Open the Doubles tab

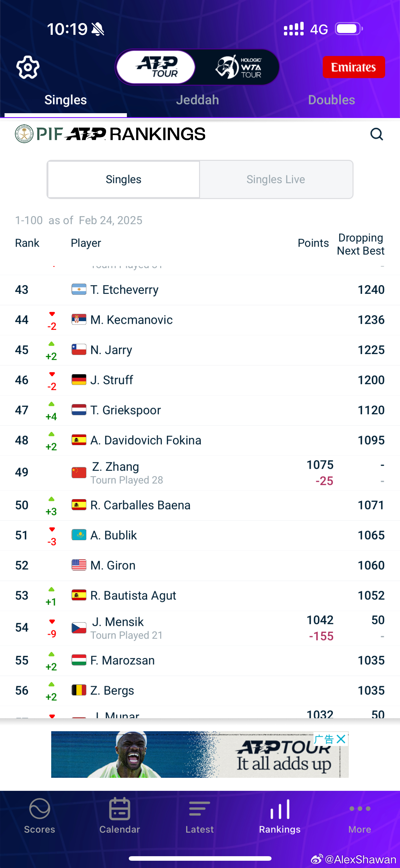coord(331,100)
